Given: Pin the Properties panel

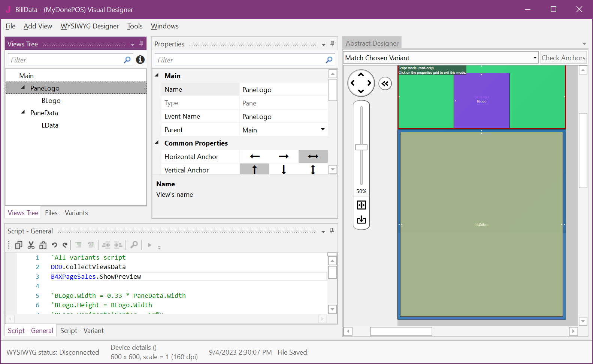Looking at the screenshot, I should pos(332,44).
